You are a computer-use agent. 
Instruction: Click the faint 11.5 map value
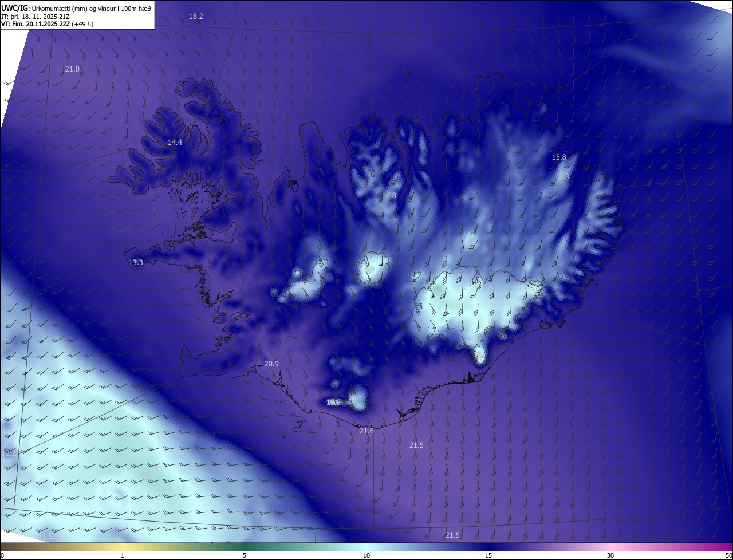click(x=46, y=536)
